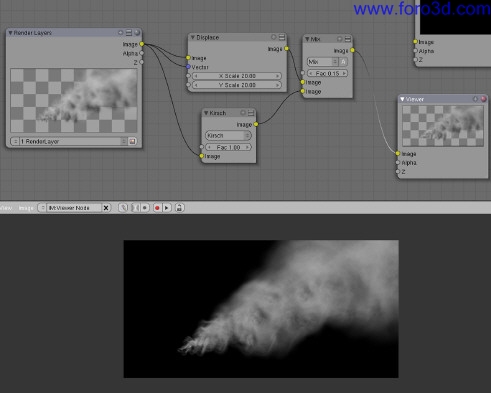491x393 pixels.
Task: Click the red record button in image toolbar
Action: (x=157, y=208)
